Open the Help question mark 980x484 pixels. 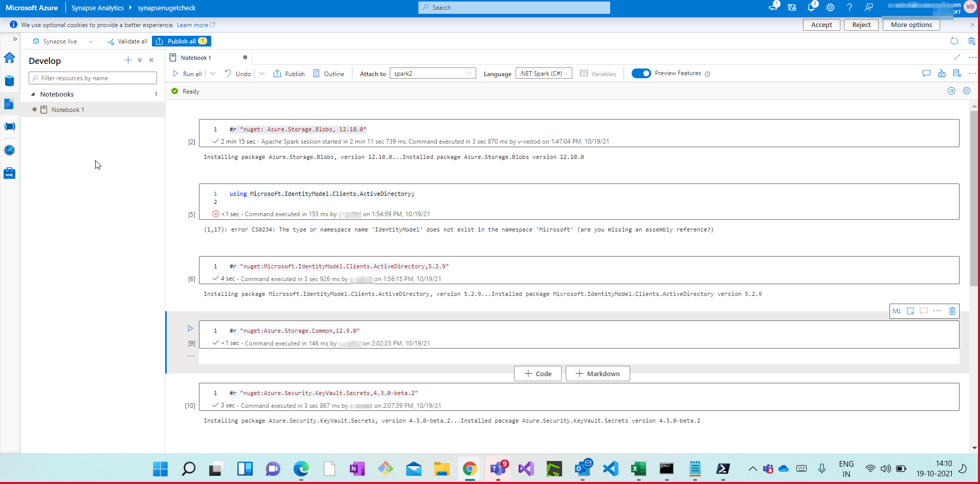click(850, 8)
